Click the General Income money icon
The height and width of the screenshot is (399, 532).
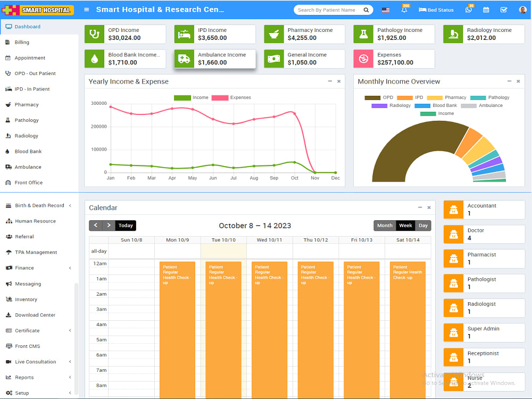[274, 59]
